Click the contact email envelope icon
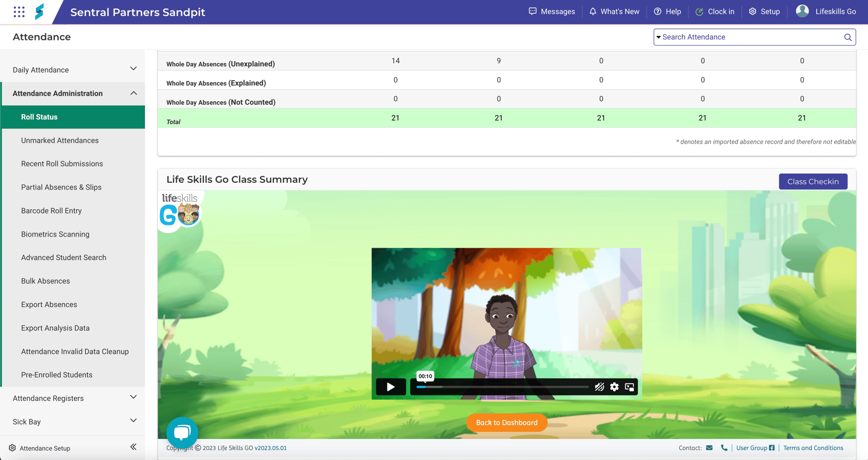868x460 pixels. point(709,448)
